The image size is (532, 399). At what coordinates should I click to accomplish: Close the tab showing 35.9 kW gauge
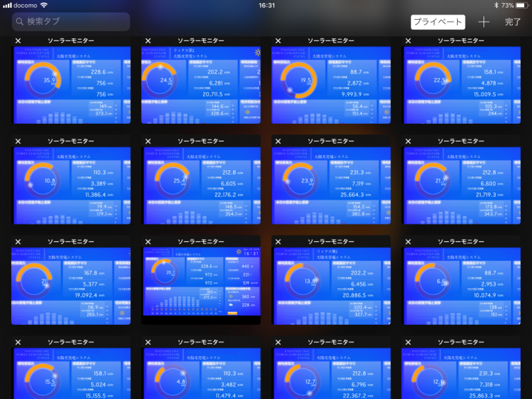[18, 41]
